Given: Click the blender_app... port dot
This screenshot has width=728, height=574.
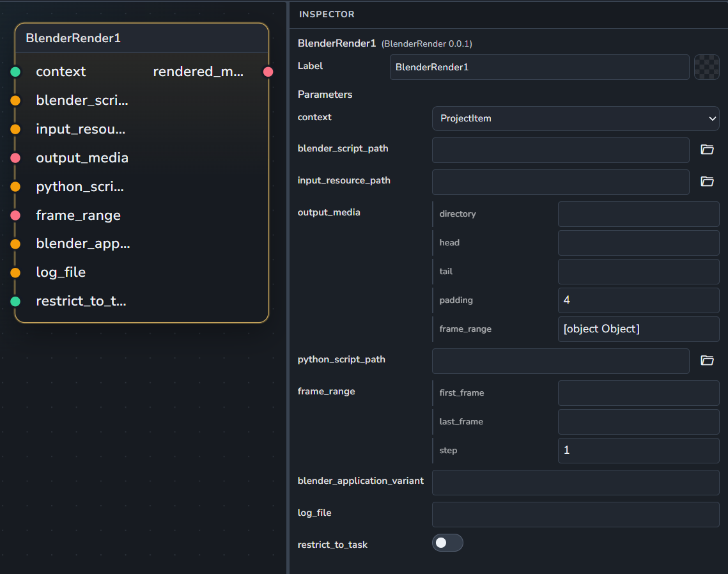Looking at the screenshot, I should (x=15, y=244).
